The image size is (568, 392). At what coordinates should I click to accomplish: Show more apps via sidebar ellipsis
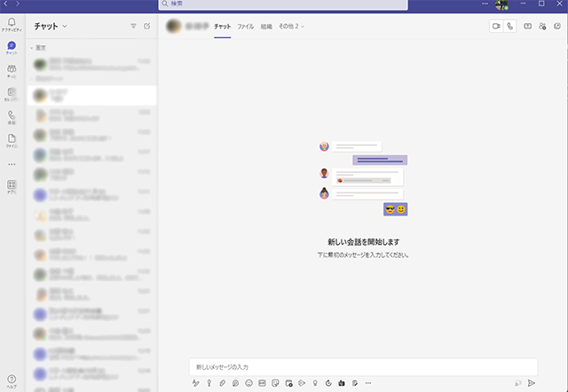[12, 164]
